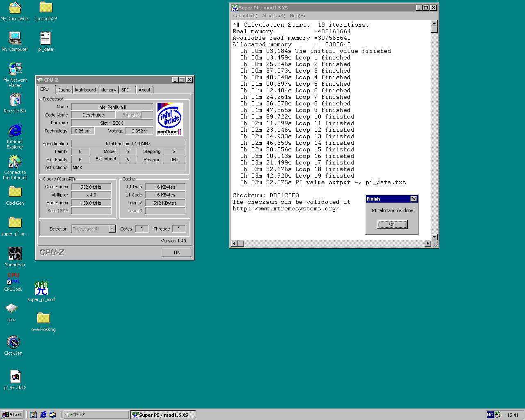Click the CPU-Z title bar icon
525x420 pixels.
click(x=40, y=80)
